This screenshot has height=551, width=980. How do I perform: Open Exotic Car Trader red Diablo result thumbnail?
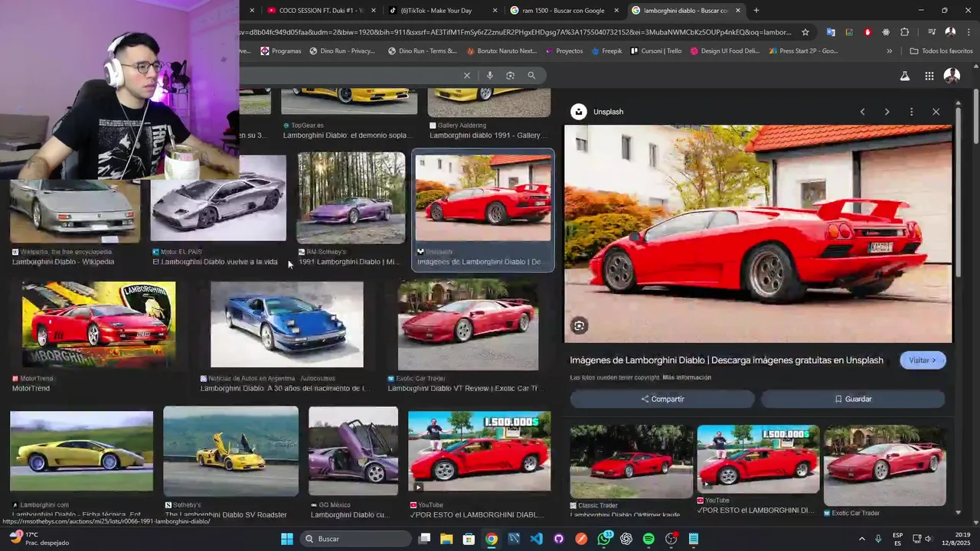[468, 324]
